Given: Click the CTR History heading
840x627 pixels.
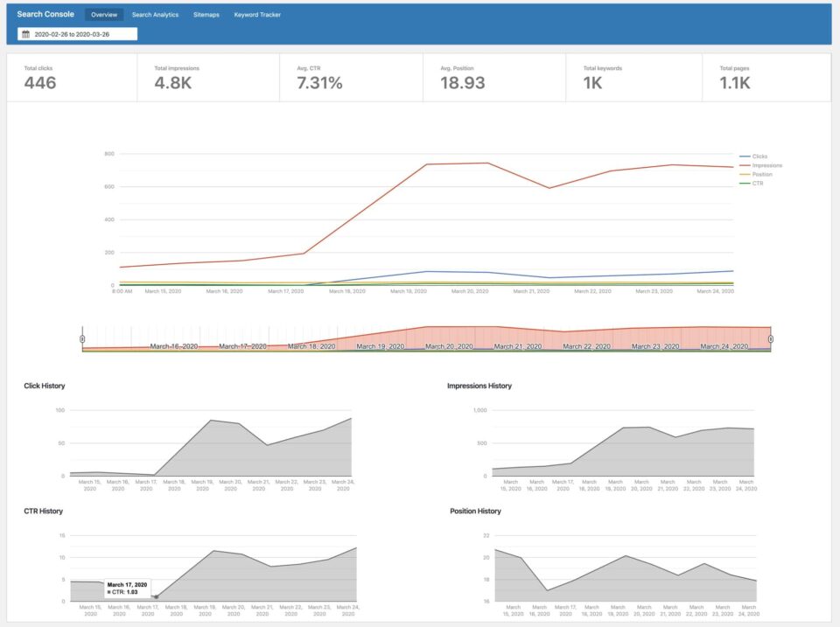Looking at the screenshot, I should (44, 511).
